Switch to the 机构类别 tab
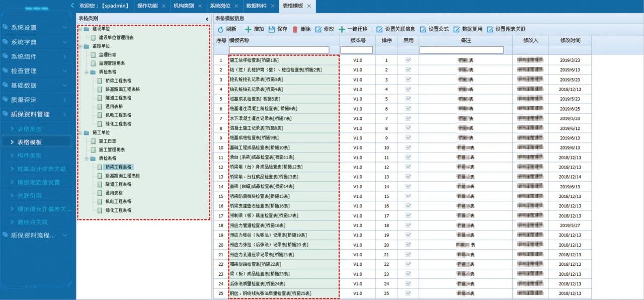644x300 pixels. 184,6
